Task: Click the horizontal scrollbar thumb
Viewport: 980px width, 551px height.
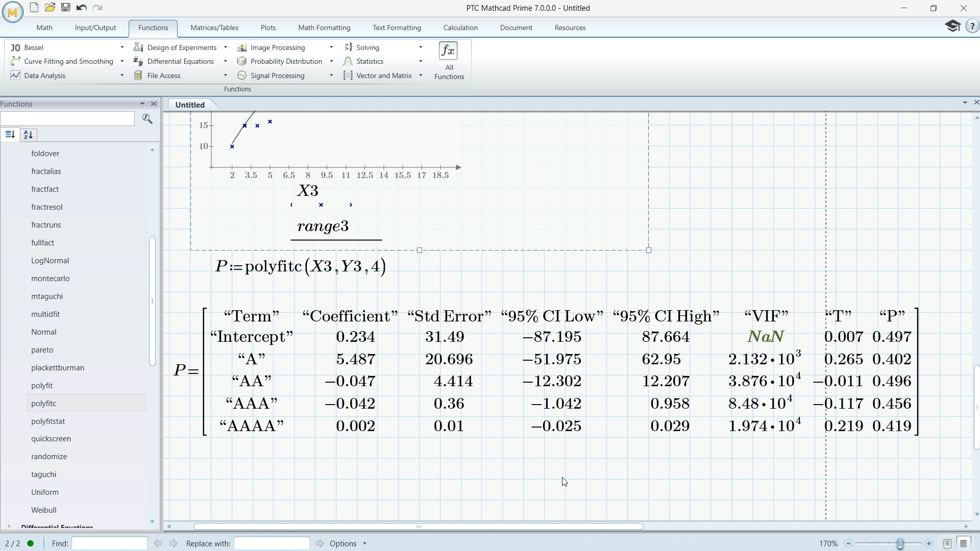Action: click(419, 527)
